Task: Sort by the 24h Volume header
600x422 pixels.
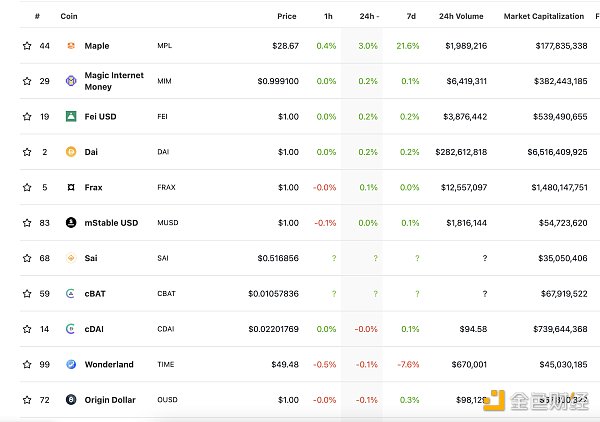Action: pyautogui.click(x=461, y=16)
